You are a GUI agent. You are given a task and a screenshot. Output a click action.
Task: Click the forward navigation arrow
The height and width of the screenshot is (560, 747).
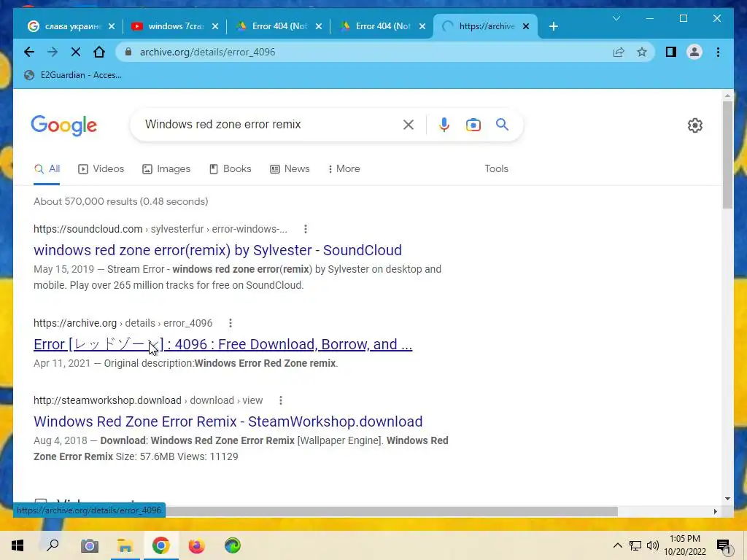point(53,52)
